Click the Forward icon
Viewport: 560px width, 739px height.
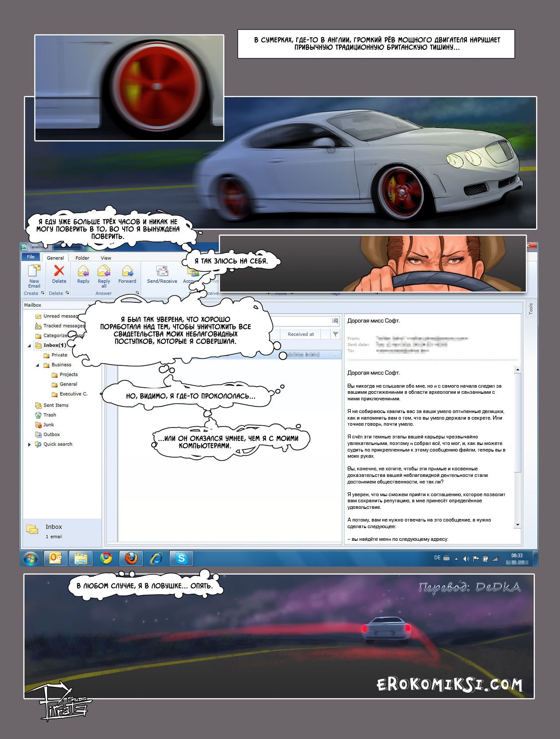[127, 272]
